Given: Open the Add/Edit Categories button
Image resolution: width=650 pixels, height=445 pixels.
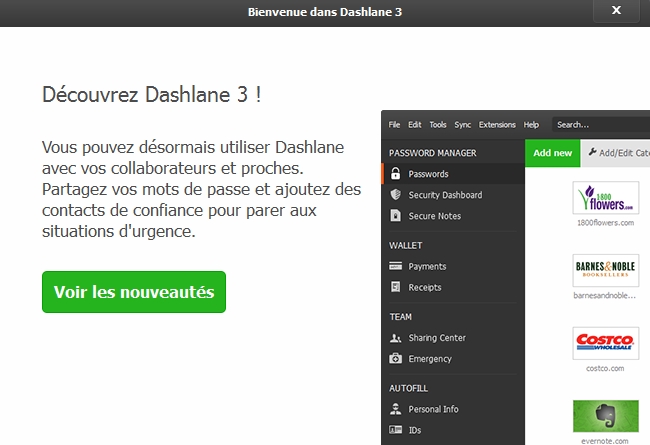Looking at the screenshot, I should [x=616, y=153].
